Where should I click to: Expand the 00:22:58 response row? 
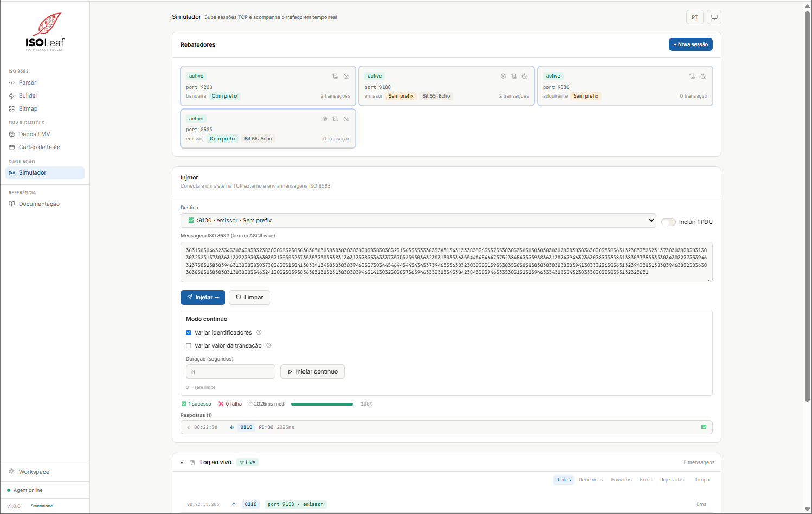pyautogui.click(x=447, y=427)
